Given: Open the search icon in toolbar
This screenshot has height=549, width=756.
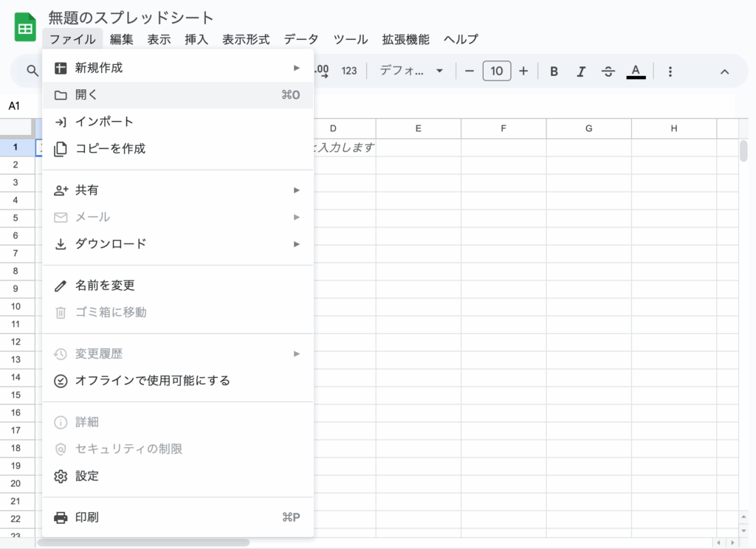Looking at the screenshot, I should click(x=30, y=71).
